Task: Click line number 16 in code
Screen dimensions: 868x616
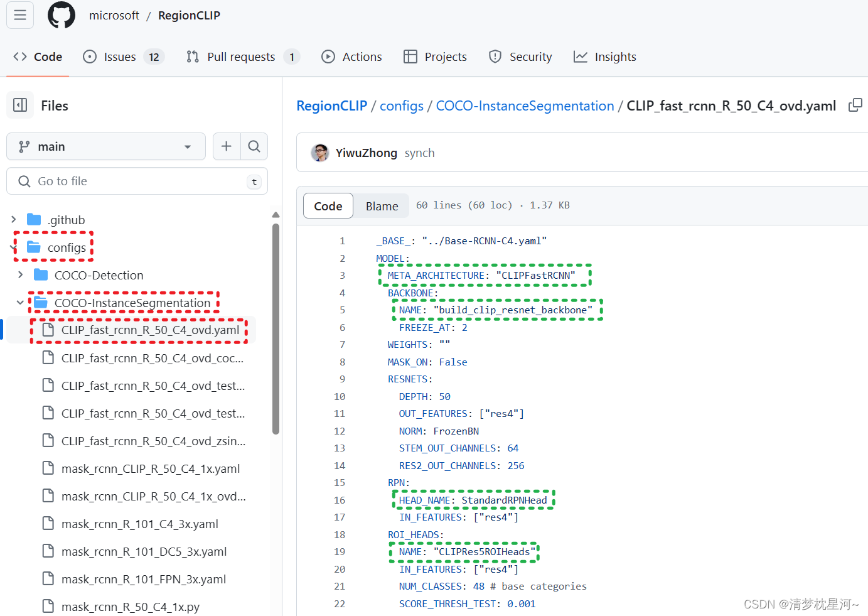Action: point(340,500)
